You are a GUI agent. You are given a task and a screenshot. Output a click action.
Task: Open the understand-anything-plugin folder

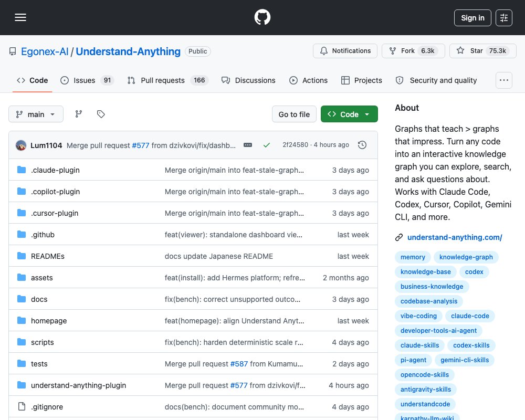pos(78,385)
